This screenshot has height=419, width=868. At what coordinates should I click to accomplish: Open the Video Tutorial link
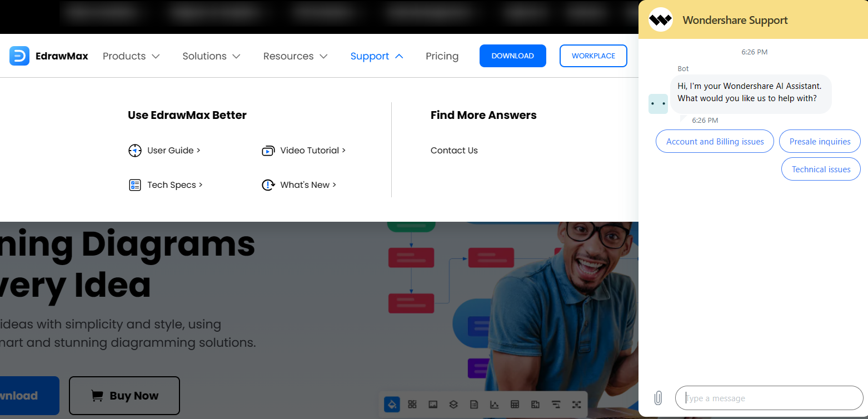tap(313, 151)
